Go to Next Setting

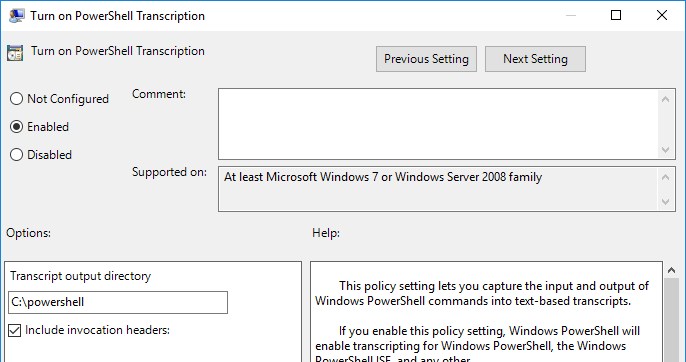[535, 59]
